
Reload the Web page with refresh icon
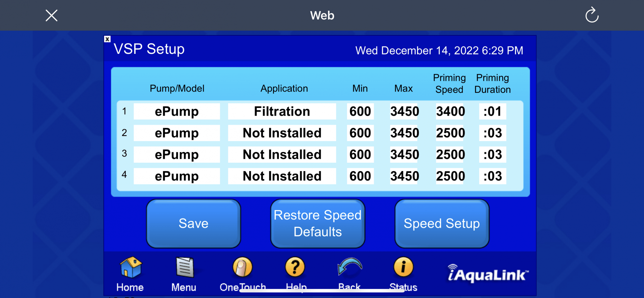592,15
